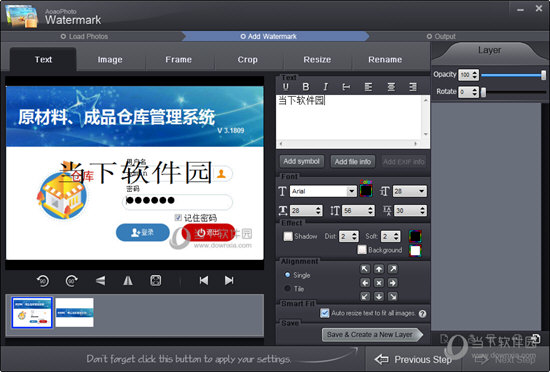Click Save & Create a New Layer
550x372 pixels.
click(x=372, y=334)
